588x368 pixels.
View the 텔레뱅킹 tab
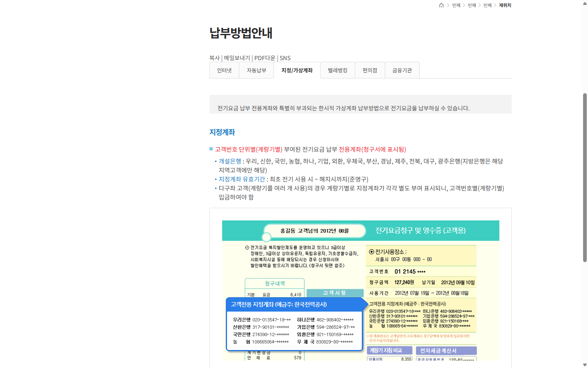[338, 70]
